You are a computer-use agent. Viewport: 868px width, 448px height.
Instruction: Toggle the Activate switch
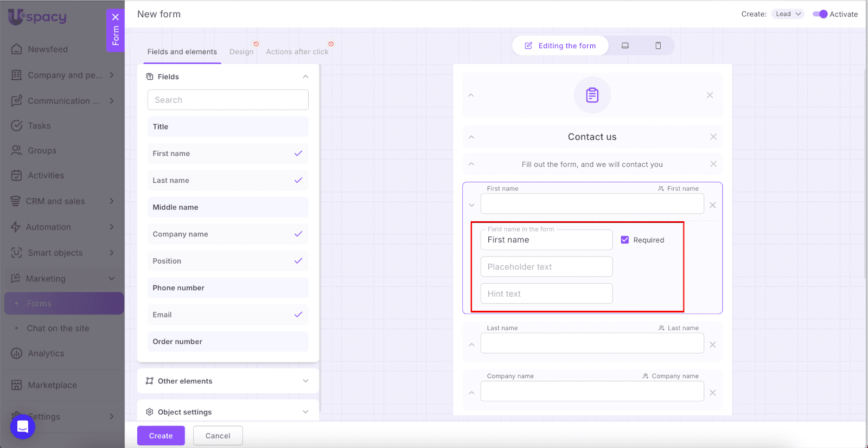click(820, 14)
